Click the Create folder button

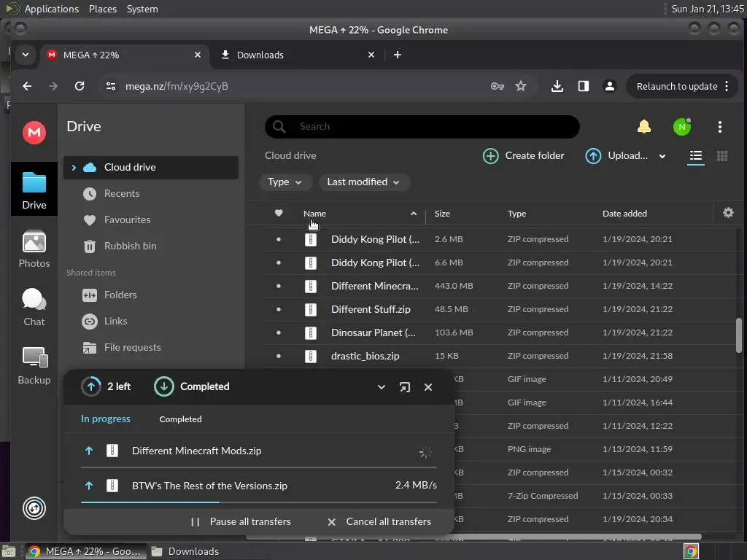(x=523, y=156)
